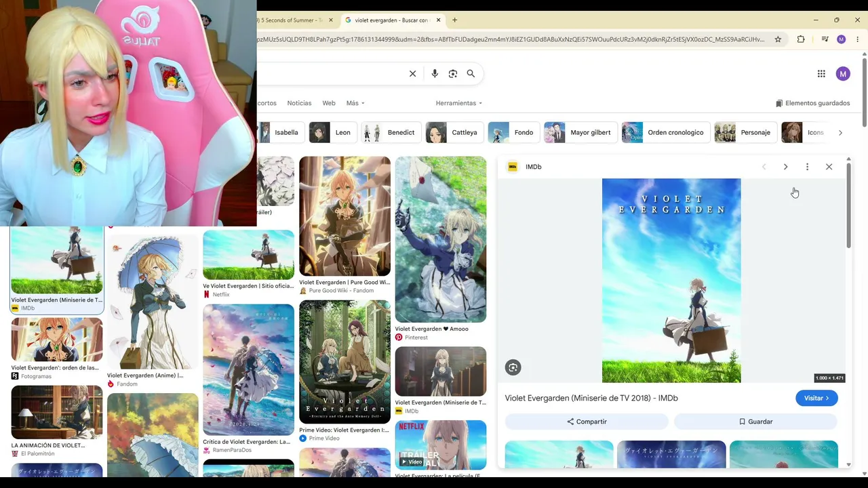
Task: Filter images by the Cattleya chip
Action: point(454,133)
